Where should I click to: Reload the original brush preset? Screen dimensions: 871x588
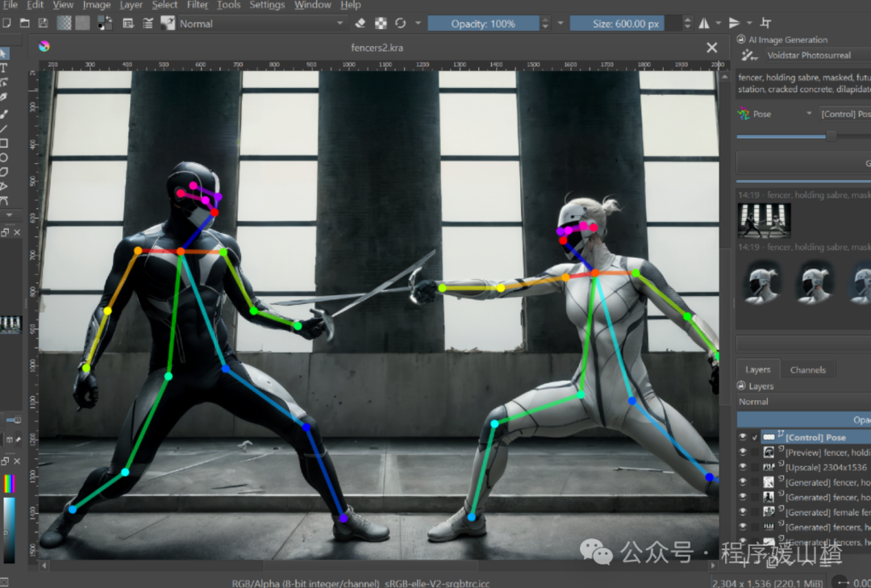coord(401,23)
